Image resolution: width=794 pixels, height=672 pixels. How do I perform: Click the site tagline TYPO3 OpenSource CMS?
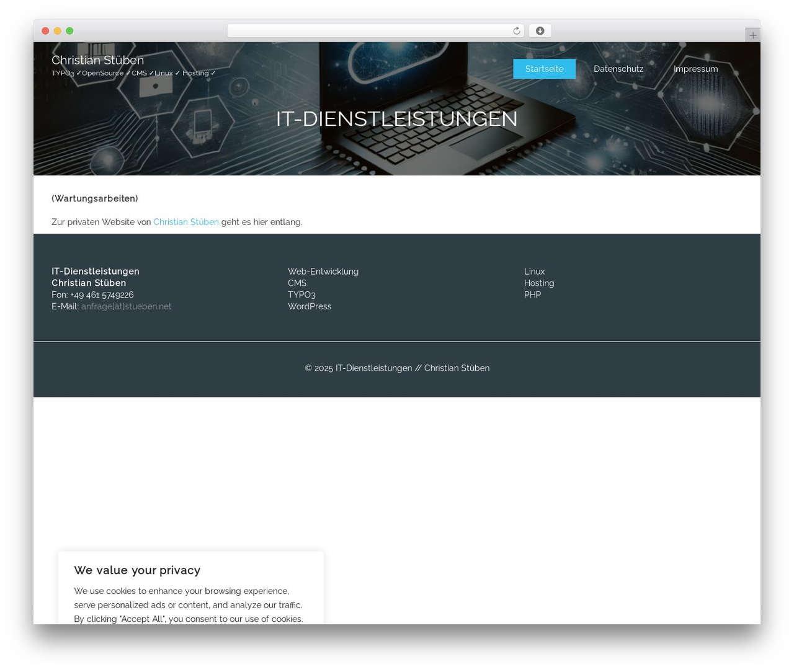coord(133,73)
